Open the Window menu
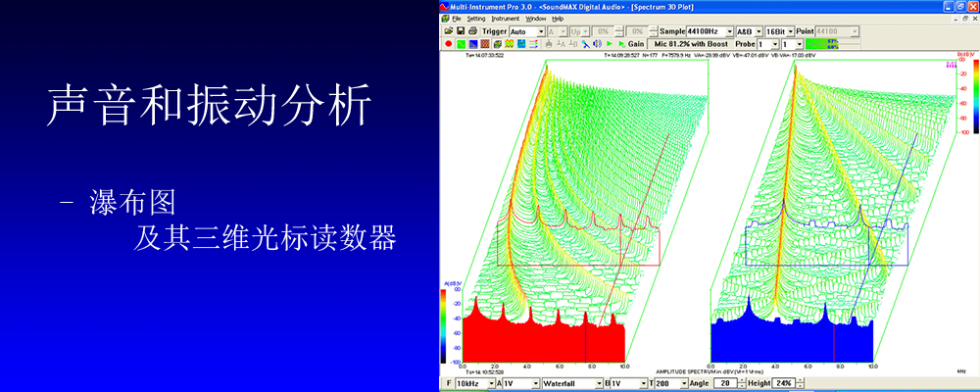Image resolution: width=980 pixels, height=392 pixels. [x=536, y=19]
